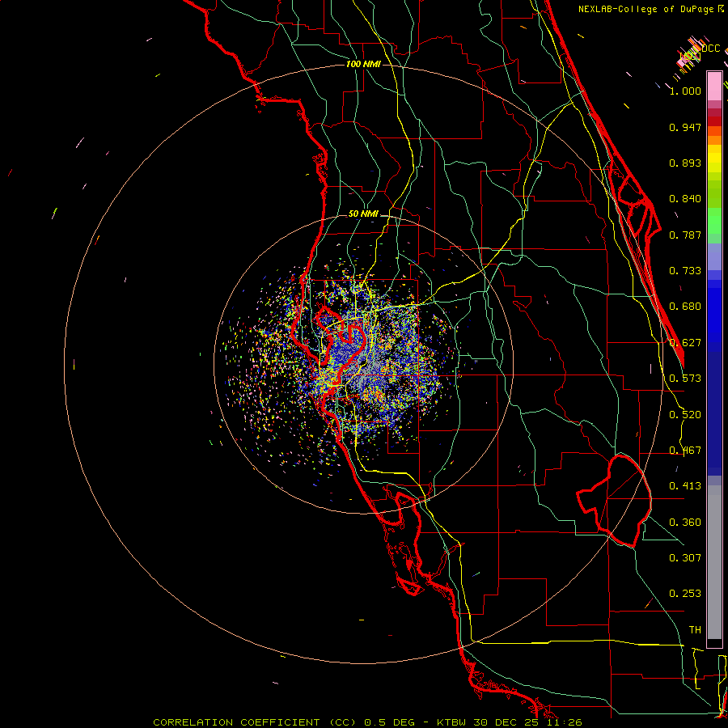
Task: Select the 0.573 scale value
Action: click(685, 379)
